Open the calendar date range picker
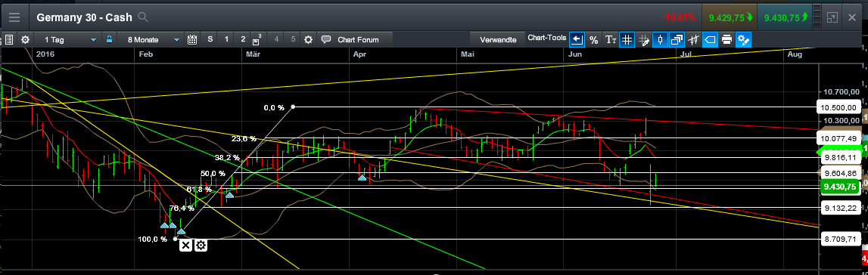The height and width of the screenshot is (275, 868). pos(193,40)
